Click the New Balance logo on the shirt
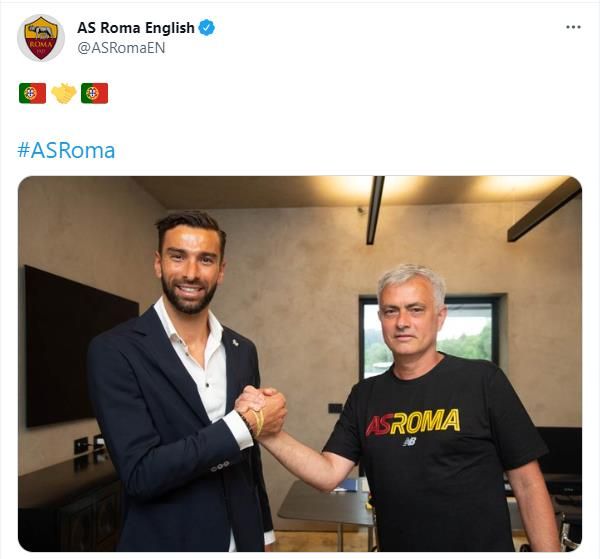The image size is (600, 559). [x=409, y=442]
